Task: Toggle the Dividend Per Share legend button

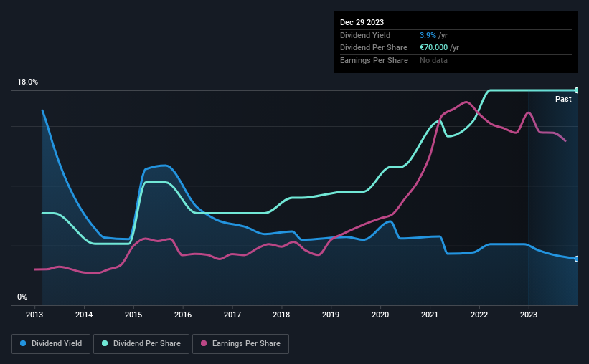Action: pyautogui.click(x=141, y=344)
